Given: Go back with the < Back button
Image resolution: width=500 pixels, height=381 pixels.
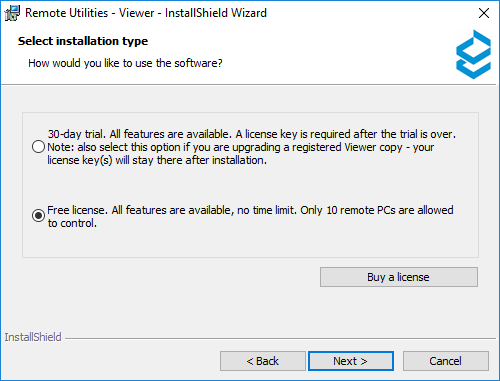Looking at the screenshot, I should click(x=263, y=361).
